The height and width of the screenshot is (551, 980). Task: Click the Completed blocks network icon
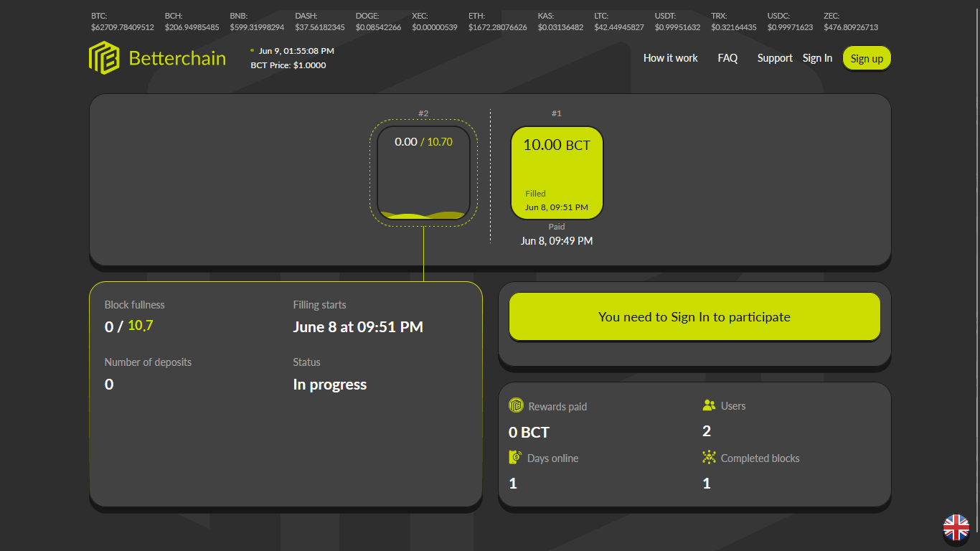[x=709, y=458]
